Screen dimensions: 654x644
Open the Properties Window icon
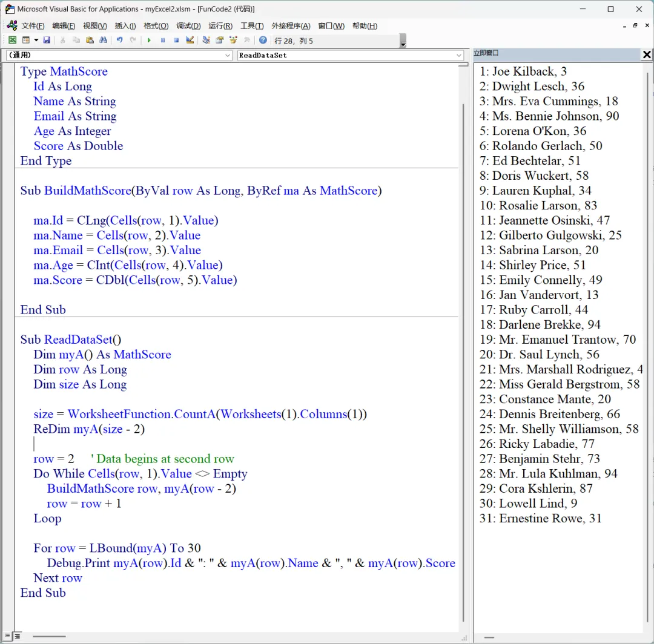pos(220,40)
